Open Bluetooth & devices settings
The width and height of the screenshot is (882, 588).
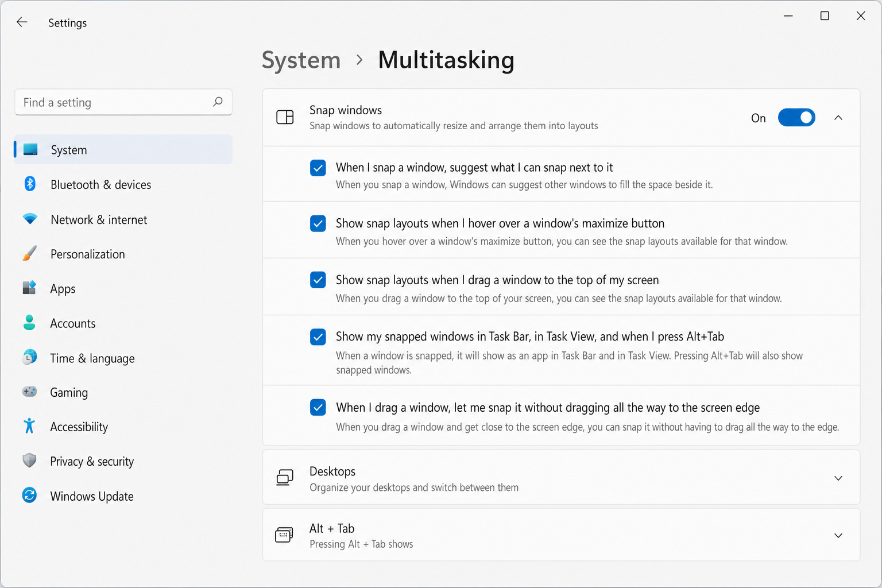[123, 184]
